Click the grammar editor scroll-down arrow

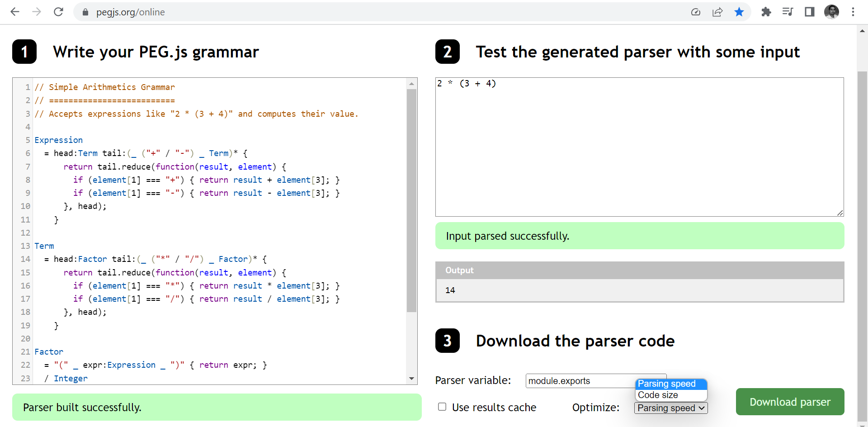[411, 379]
